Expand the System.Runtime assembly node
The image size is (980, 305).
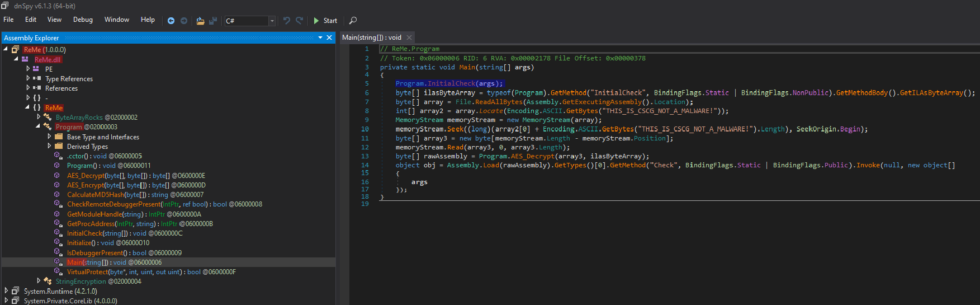pos(6,290)
